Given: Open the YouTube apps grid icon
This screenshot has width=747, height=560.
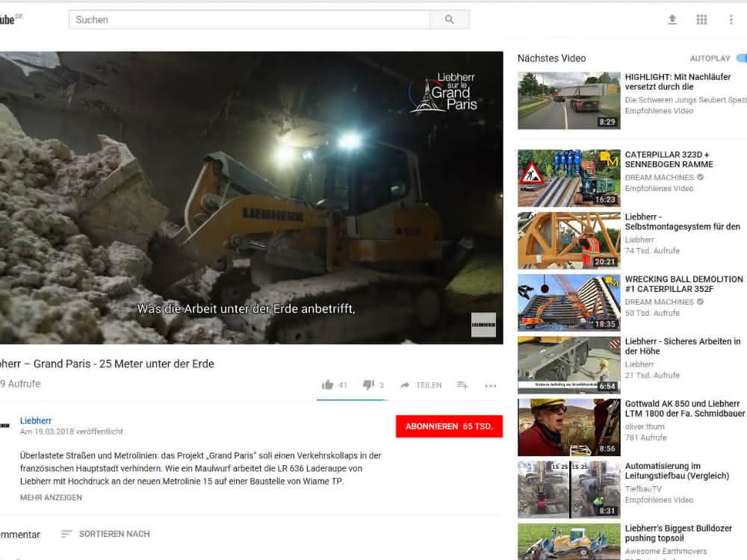Looking at the screenshot, I should 701,19.
